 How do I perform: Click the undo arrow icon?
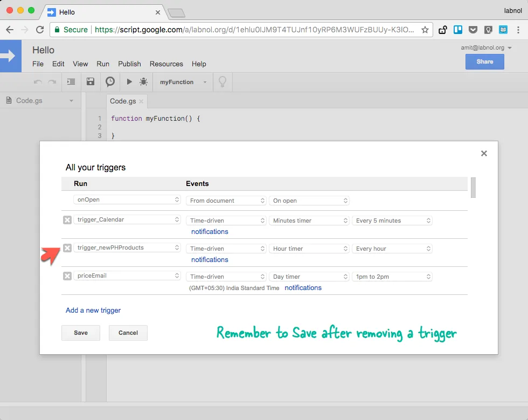[37, 81]
